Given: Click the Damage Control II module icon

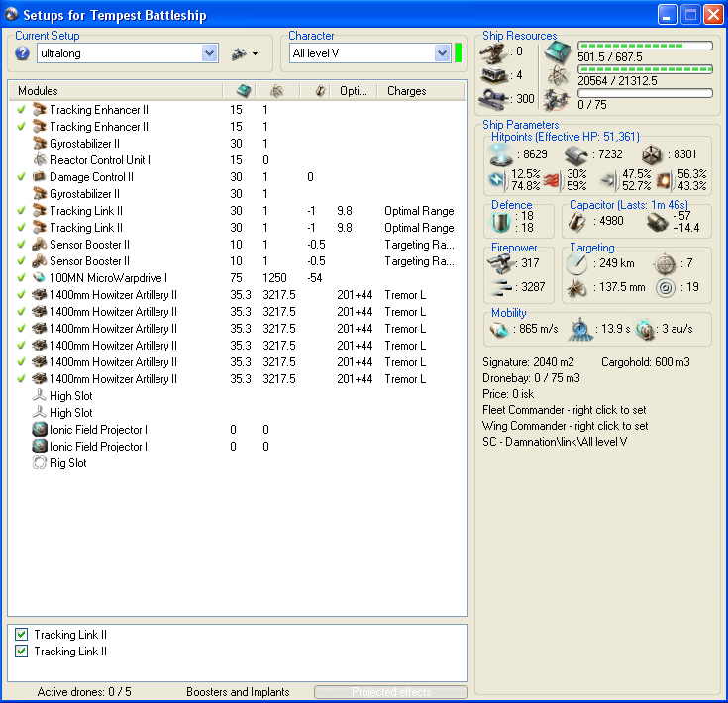Looking at the screenshot, I should 40,177.
